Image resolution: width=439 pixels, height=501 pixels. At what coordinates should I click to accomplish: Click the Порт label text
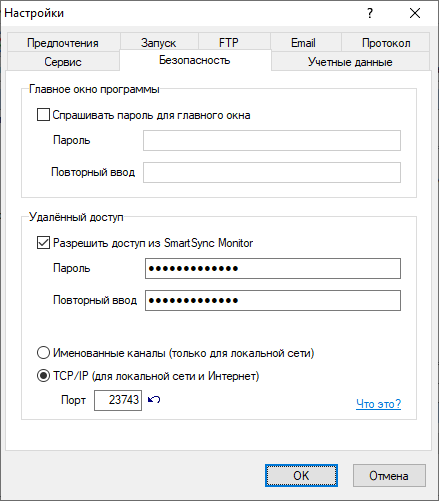73,400
